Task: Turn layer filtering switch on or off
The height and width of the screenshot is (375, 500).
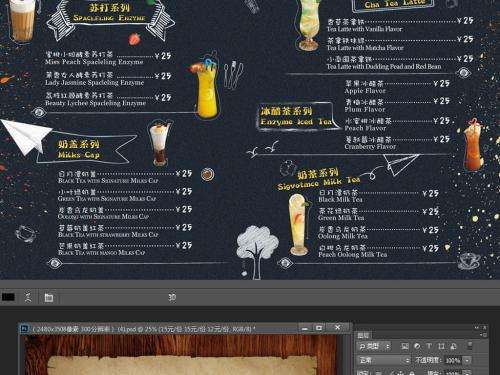Action: [470, 346]
